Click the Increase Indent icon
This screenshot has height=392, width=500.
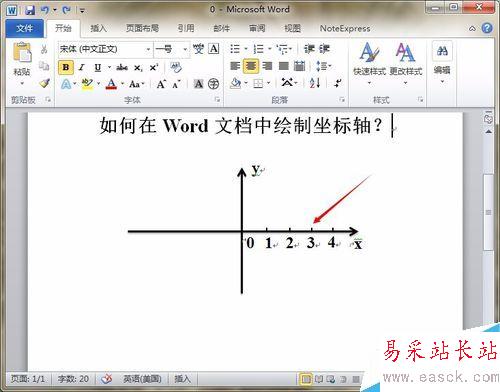[x=324, y=49]
